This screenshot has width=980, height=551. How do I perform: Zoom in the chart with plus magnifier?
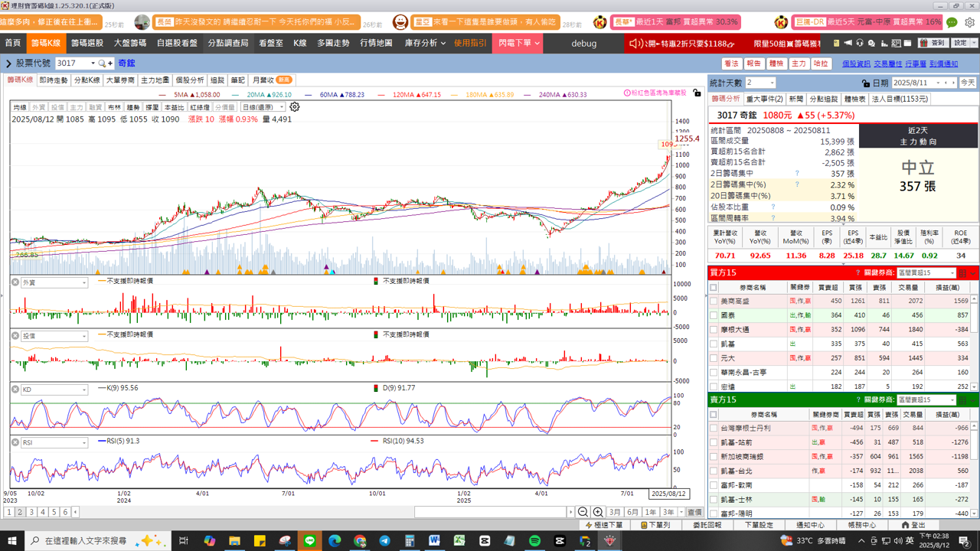(x=598, y=512)
